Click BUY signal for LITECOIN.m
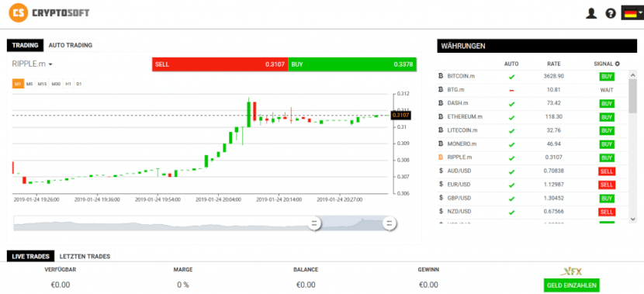Screen dimensions: 644x294 pyautogui.click(x=607, y=130)
